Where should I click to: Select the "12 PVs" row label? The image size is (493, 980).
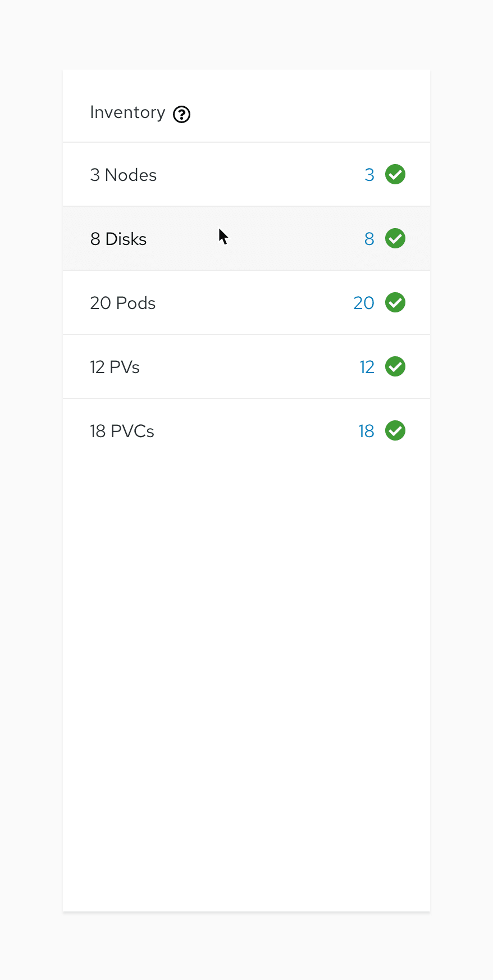(x=115, y=367)
